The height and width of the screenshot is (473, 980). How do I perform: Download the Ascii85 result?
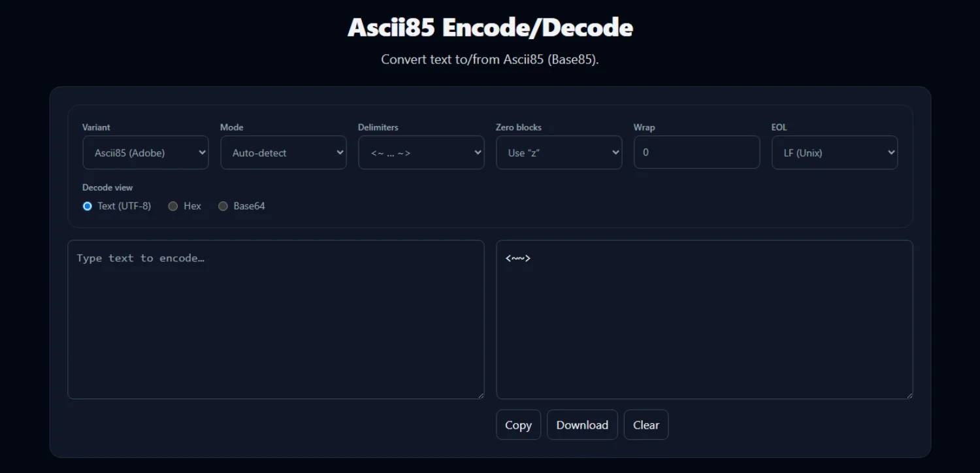click(581, 425)
